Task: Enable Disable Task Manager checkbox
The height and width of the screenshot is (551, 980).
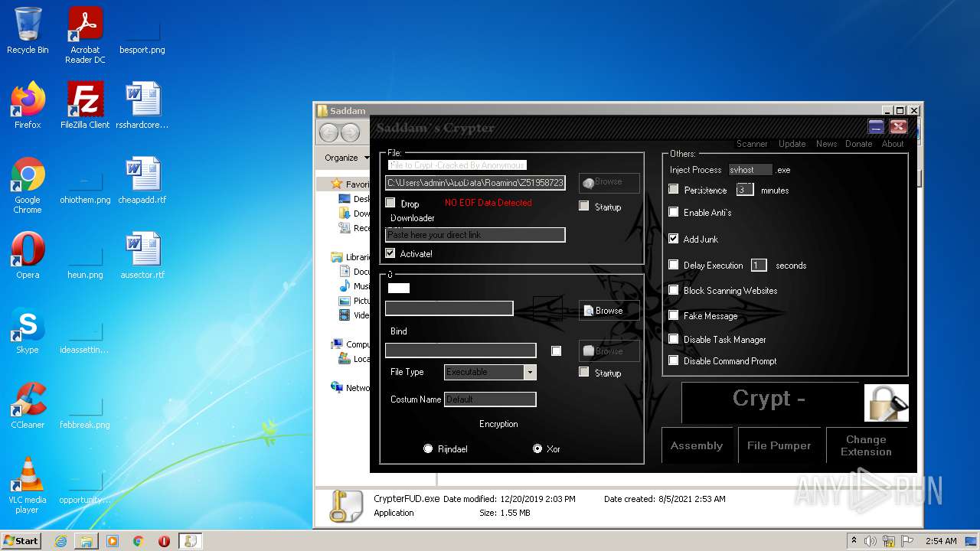Action: (x=674, y=339)
